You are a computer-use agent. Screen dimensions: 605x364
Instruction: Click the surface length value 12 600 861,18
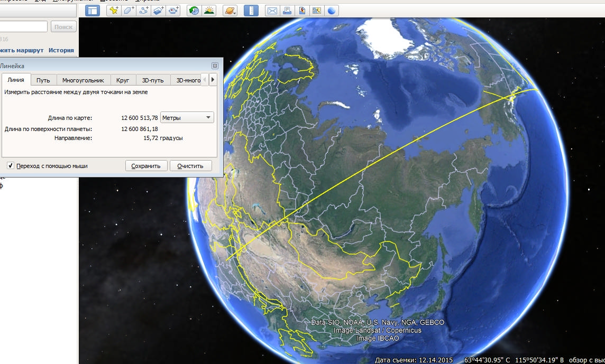point(139,129)
